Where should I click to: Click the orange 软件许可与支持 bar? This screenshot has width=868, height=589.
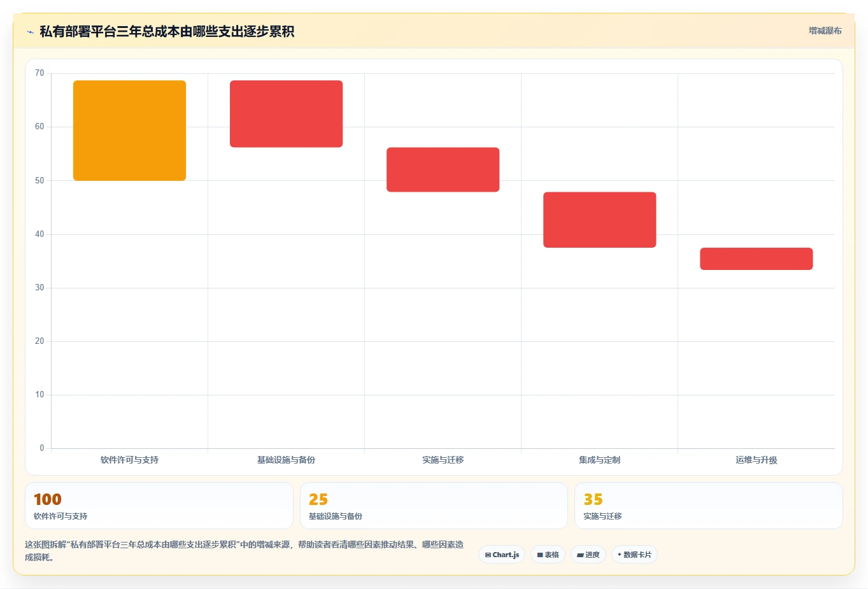click(x=129, y=131)
